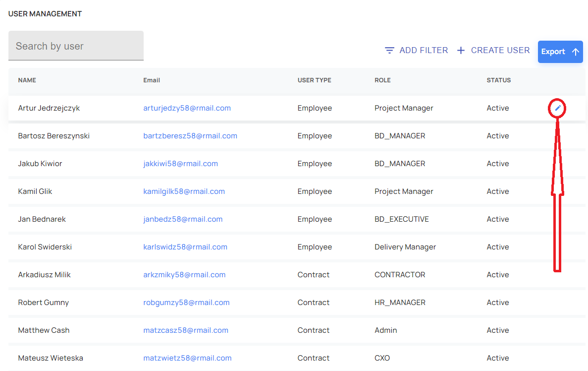Select the name Matthew Cash
Screen dimensions: 588x371
pos(44,330)
